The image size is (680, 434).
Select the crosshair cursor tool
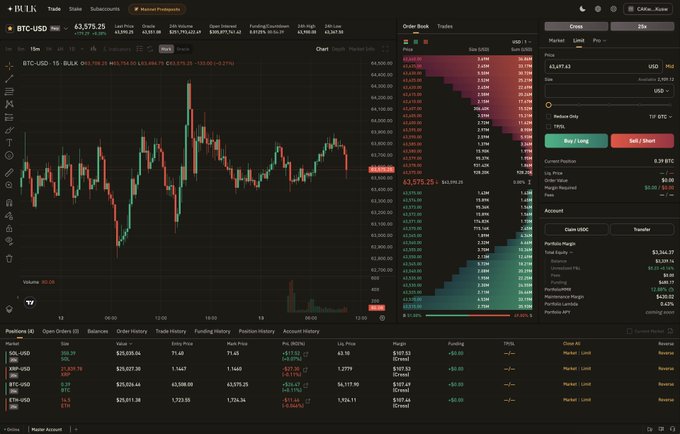click(x=9, y=66)
